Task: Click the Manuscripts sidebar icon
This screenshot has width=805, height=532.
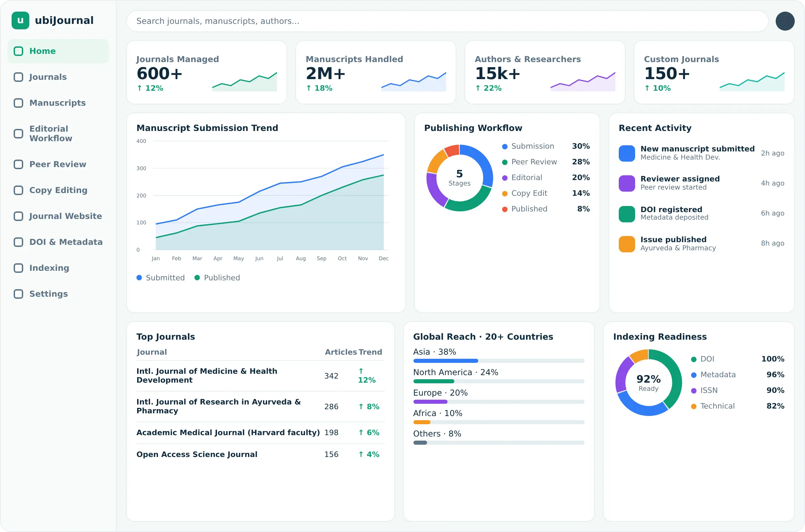Action: coord(18,103)
